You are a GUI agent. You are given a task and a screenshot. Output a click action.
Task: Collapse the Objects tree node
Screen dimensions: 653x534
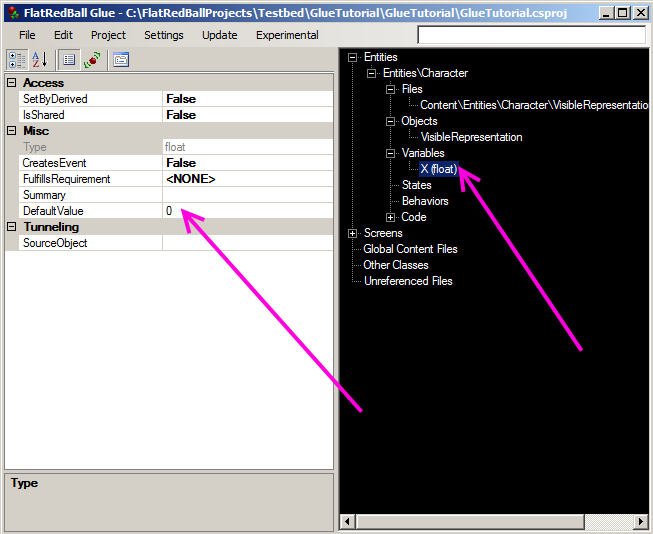[x=390, y=122]
